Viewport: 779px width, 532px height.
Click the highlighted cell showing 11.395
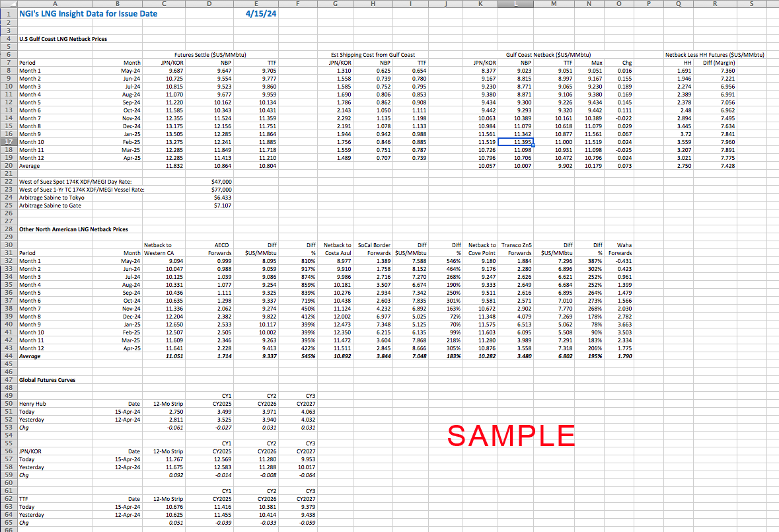pos(516,141)
